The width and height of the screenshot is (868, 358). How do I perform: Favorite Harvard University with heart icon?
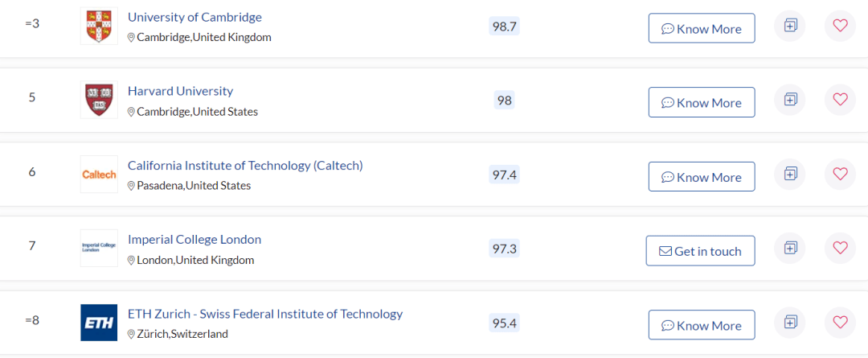[841, 100]
